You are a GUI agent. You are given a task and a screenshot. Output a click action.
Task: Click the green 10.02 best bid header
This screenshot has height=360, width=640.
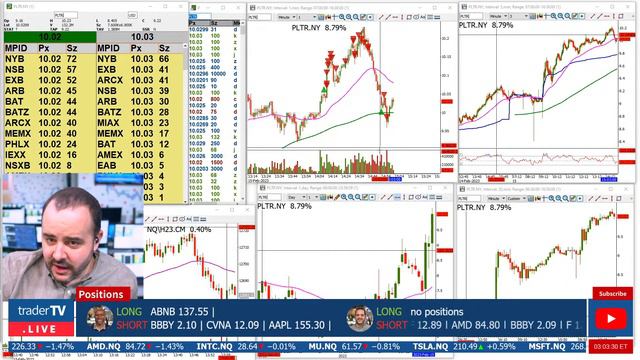pyautogui.click(x=50, y=37)
